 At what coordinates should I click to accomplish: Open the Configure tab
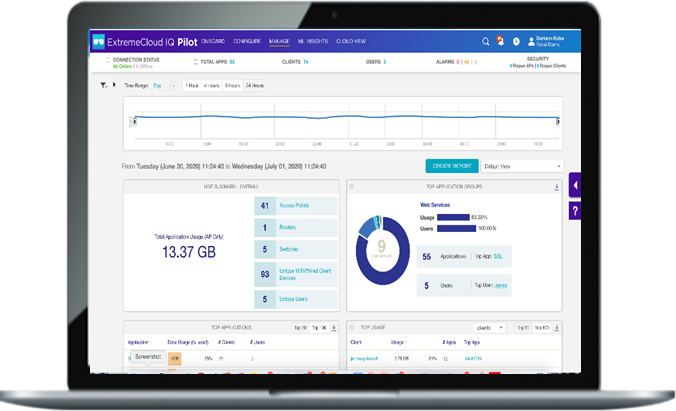pos(247,41)
